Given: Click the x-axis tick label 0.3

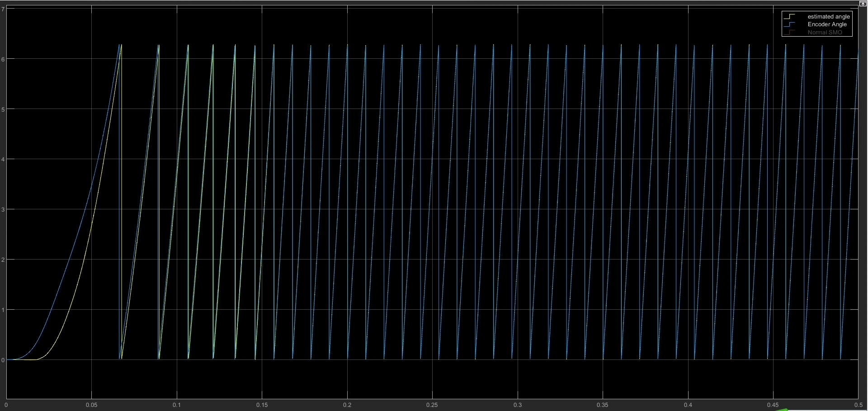Looking at the screenshot, I should point(518,405).
